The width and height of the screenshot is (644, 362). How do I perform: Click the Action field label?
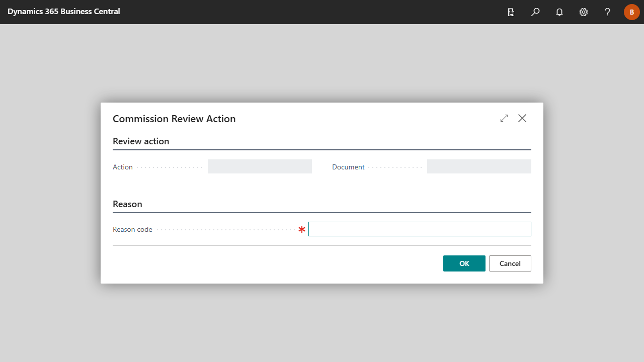pyautogui.click(x=123, y=167)
